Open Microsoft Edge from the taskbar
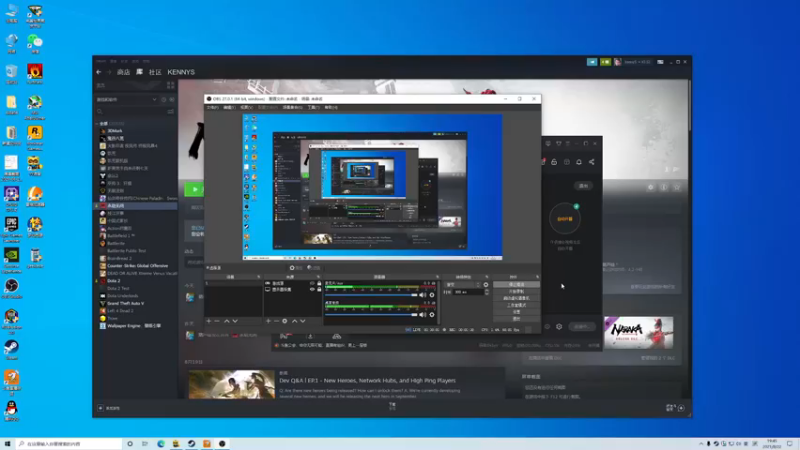The image size is (800, 450). click(161, 444)
